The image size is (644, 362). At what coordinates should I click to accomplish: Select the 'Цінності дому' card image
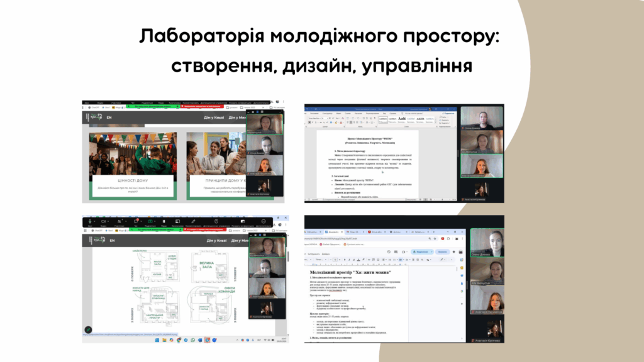(x=133, y=154)
